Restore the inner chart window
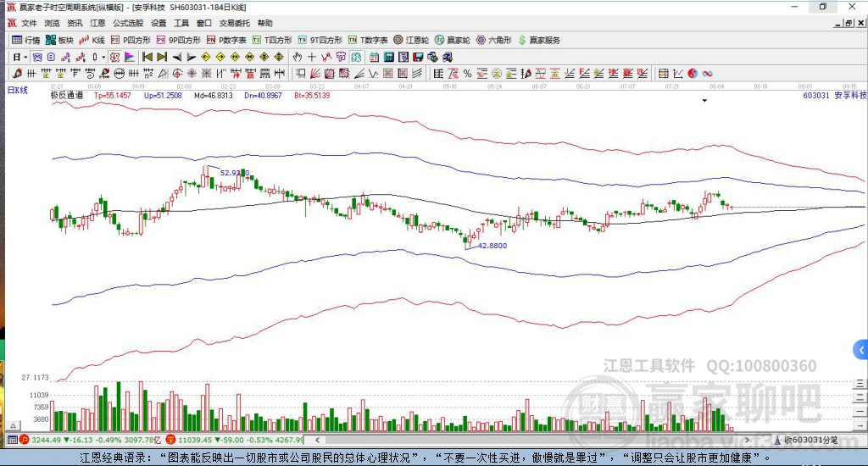Screen dimensions: 868x466 coord(849,23)
